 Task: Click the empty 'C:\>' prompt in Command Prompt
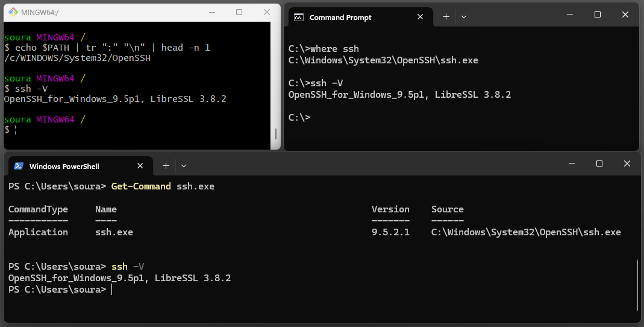point(299,118)
